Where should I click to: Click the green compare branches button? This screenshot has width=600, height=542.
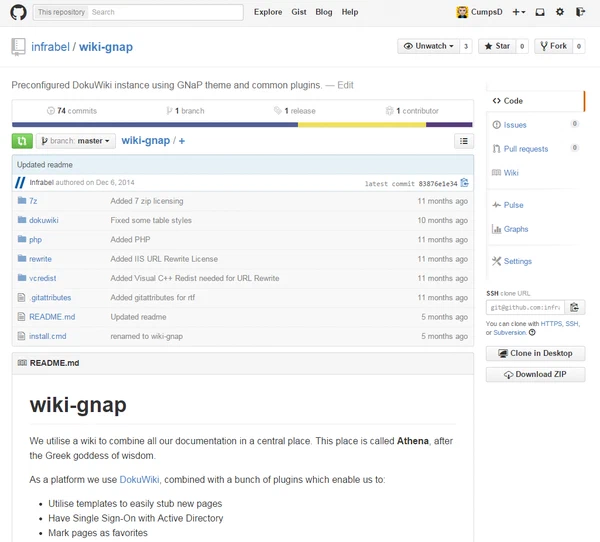click(x=22, y=141)
